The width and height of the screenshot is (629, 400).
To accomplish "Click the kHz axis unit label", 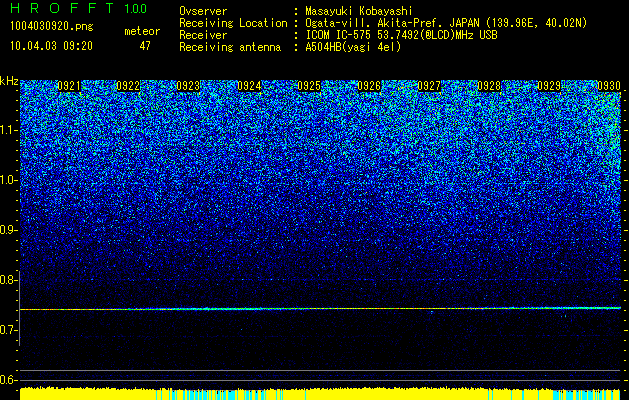I will pos(9,81).
